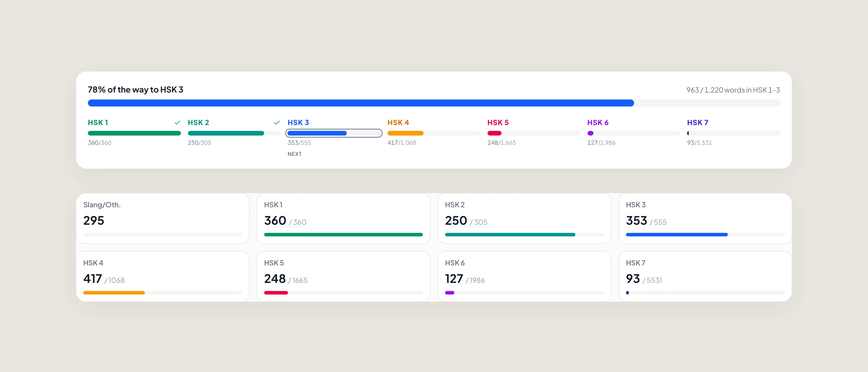Click the teal HSK 2 level heading
This screenshot has height=372, width=868.
199,123
